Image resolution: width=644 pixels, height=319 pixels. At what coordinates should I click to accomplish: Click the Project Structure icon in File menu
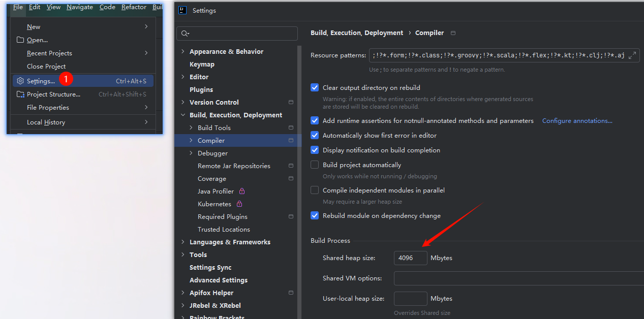coord(20,94)
